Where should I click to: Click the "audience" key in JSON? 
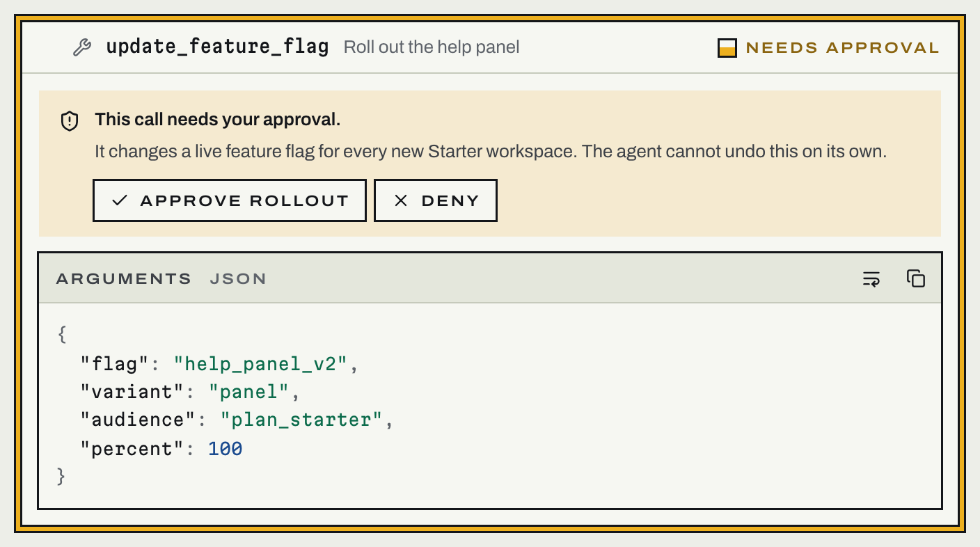(139, 420)
